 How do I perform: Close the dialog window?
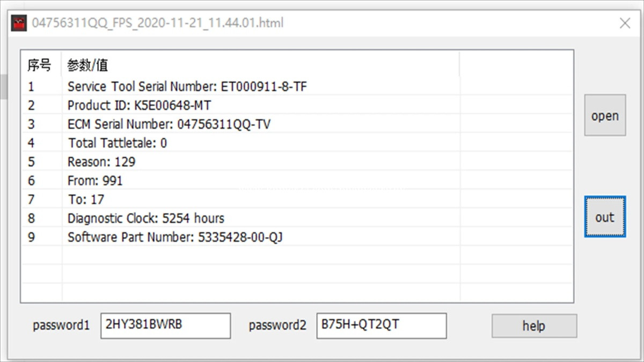(x=625, y=23)
